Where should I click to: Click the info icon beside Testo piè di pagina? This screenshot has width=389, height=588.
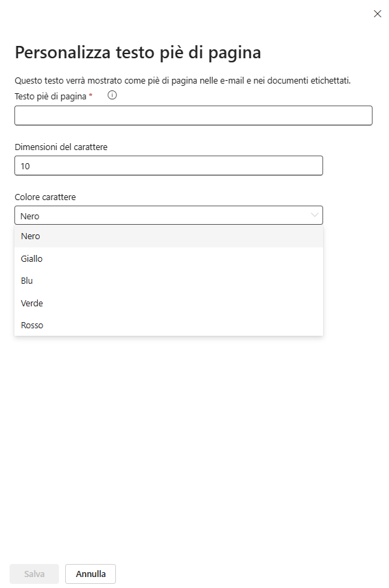tap(112, 95)
